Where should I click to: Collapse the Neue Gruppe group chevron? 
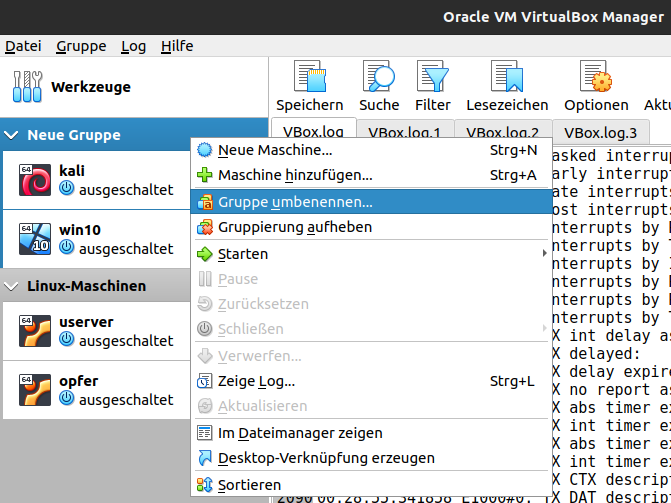pos(11,135)
